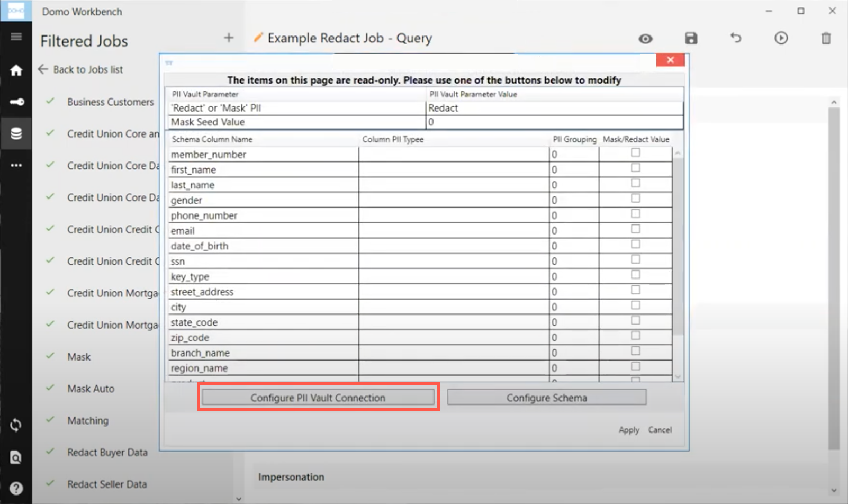The height and width of the screenshot is (504, 848).
Task: Open the accounts key icon
Action: tap(16, 102)
